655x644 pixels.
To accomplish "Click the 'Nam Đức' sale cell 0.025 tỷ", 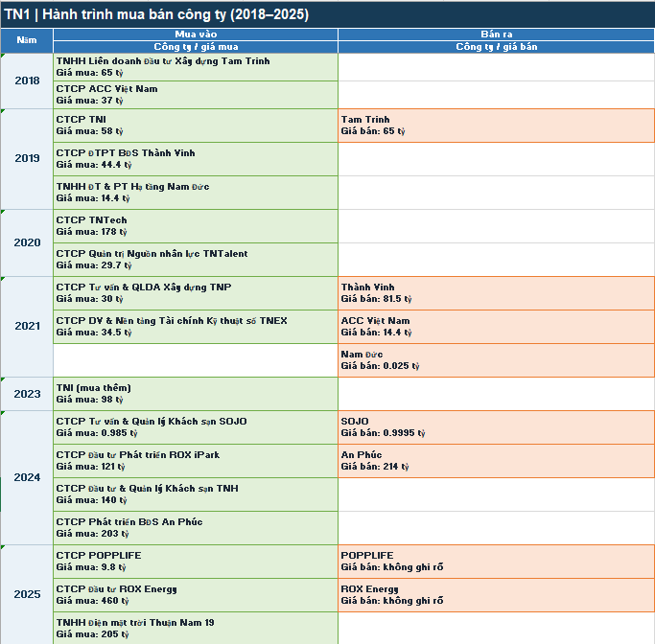I will tap(496, 360).
